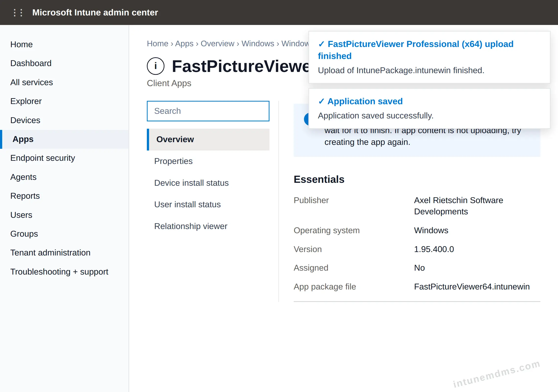Click the Apps breadcrumb link
This screenshot has width=558, height=392.
tap(184, 43)
